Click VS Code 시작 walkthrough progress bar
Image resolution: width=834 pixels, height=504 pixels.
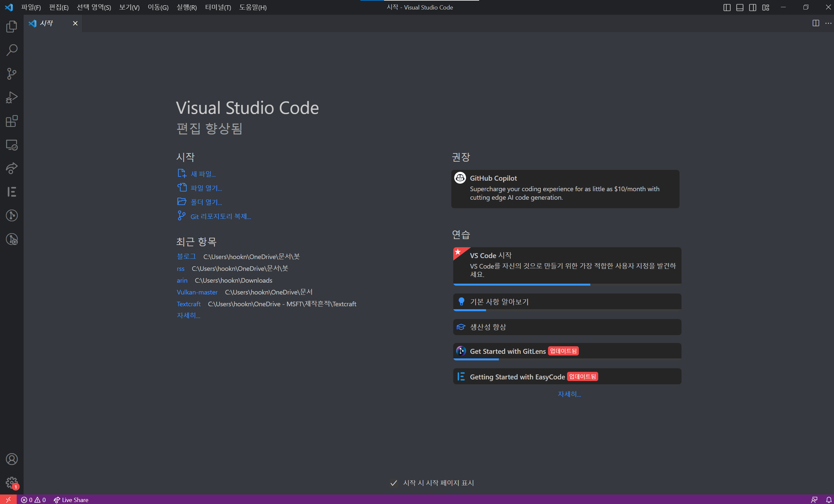click(521, 285)
